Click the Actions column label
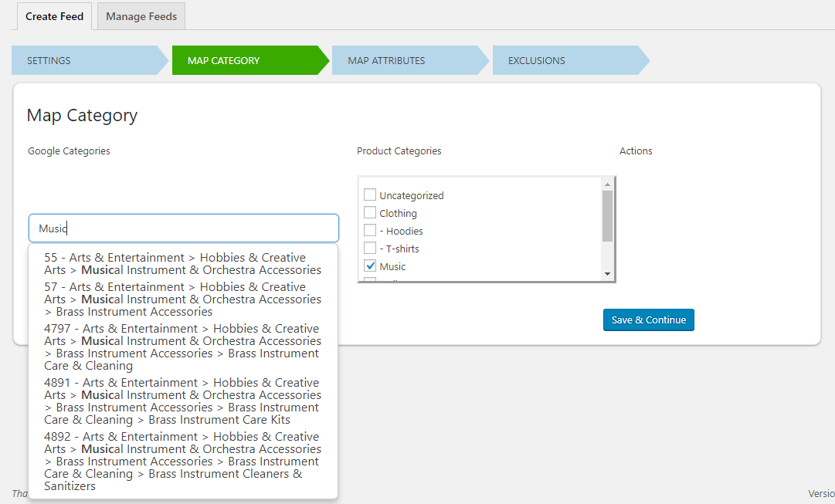This screenshot has height=504, width=835. coord(635,151)
